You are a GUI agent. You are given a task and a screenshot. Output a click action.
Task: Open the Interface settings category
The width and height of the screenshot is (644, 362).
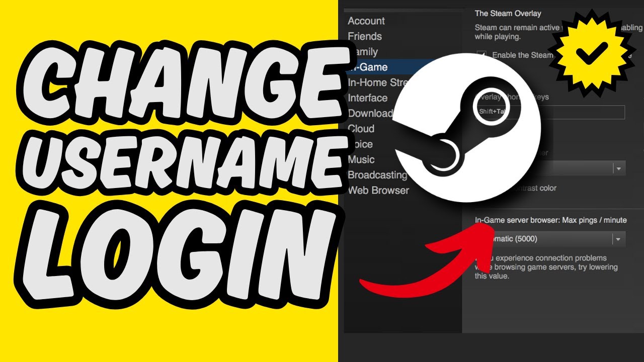(x=368, y=98)
